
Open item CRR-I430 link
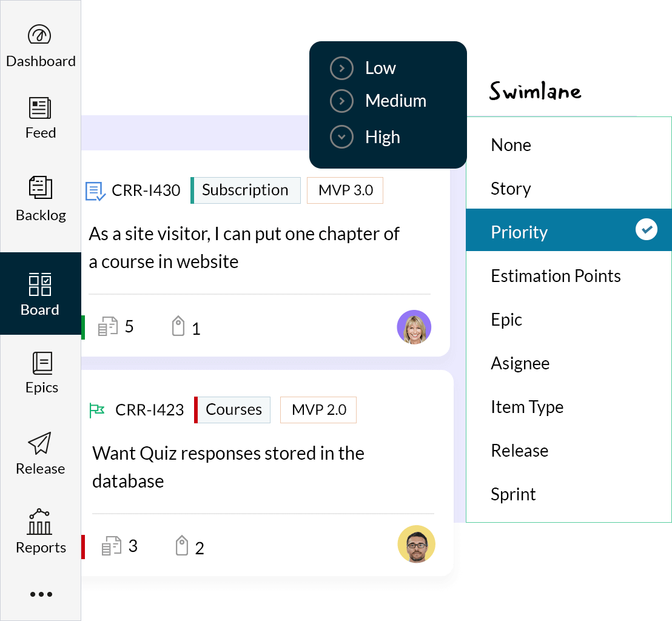[146, 190]
